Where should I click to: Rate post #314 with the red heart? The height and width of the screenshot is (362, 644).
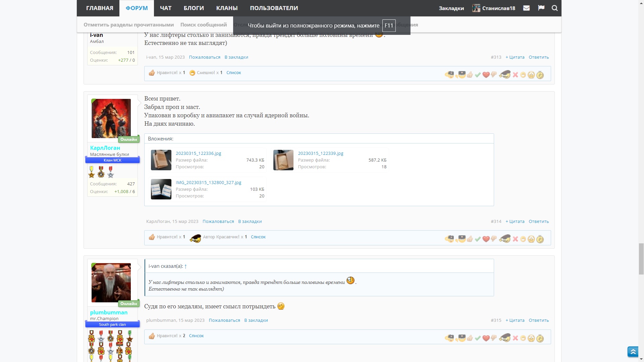point(486,239)
